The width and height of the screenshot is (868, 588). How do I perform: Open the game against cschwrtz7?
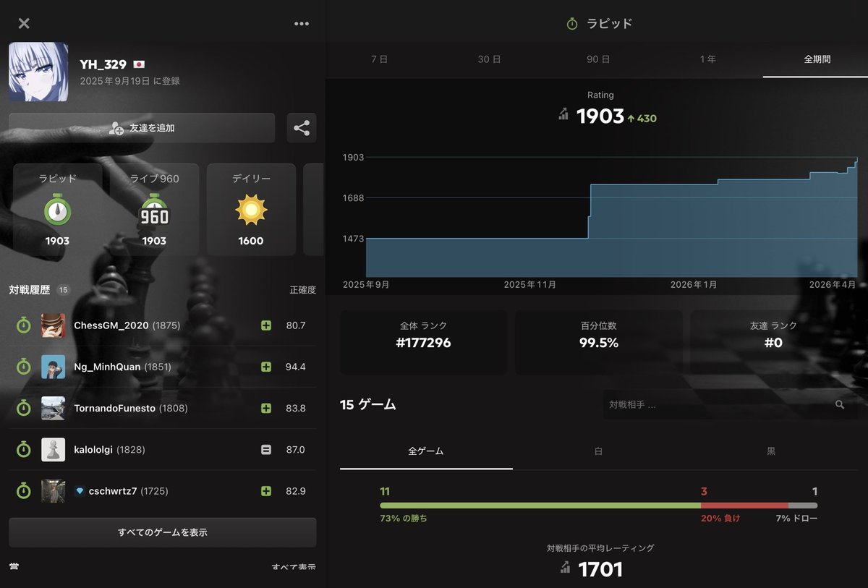point(163,490)
